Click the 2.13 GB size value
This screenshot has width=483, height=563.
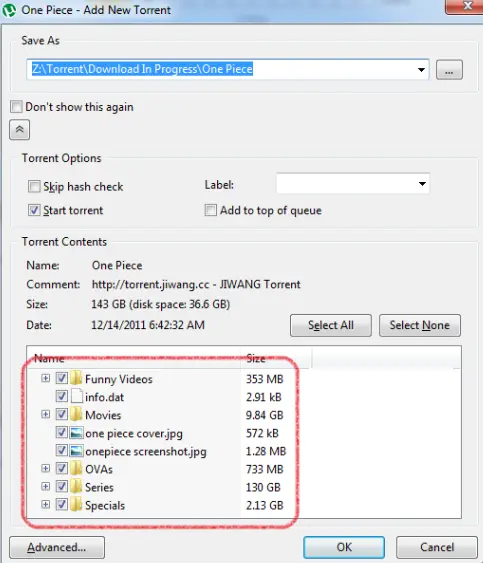pyautogui.click(x=265, y=506)
